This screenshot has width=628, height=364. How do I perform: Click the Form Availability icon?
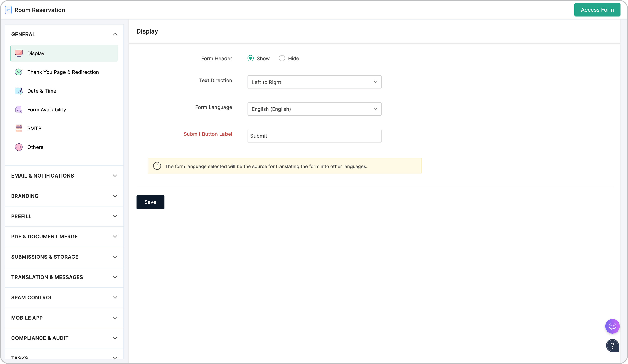(x=19, y=109)
